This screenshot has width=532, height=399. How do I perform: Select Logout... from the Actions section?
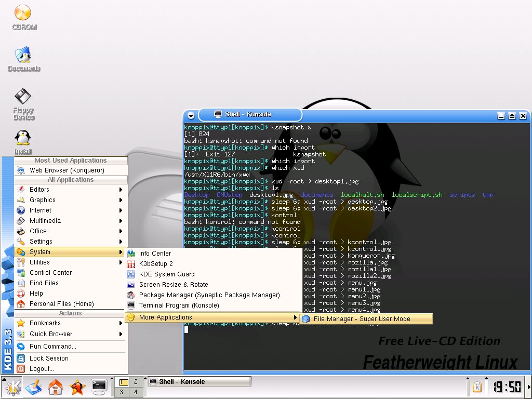coord(71,369)
